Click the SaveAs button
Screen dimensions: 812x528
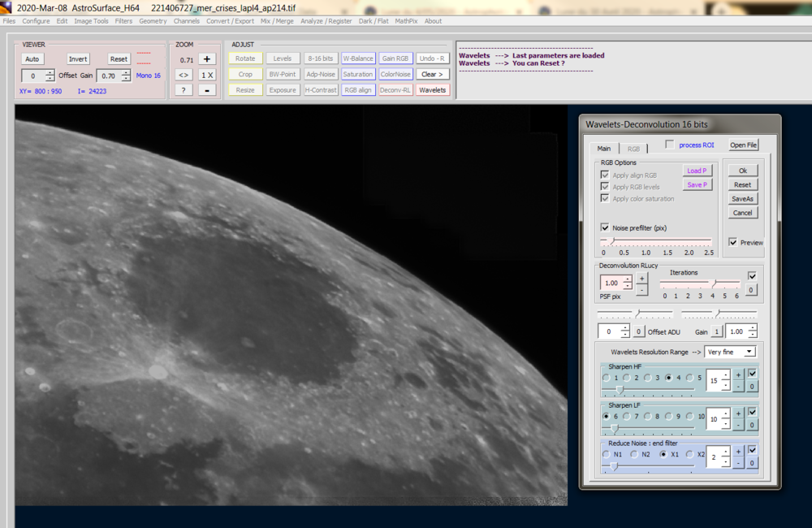tap(742, 198)
